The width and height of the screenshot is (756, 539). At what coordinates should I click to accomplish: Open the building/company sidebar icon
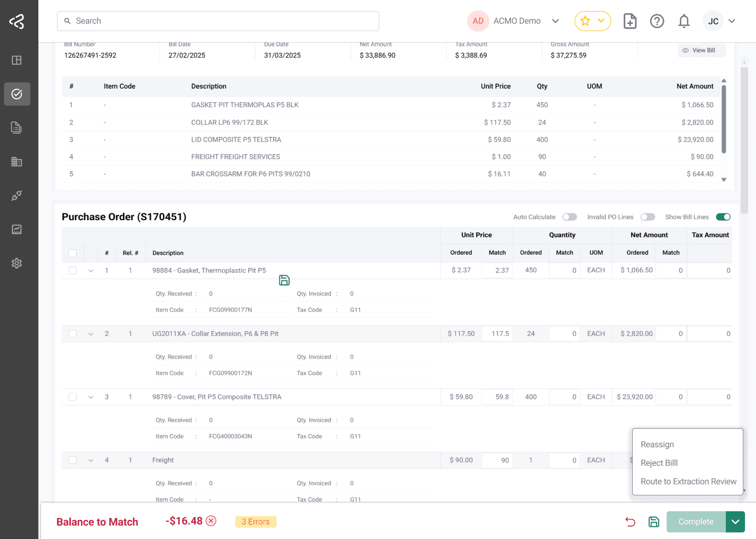[x=17, y=162]
